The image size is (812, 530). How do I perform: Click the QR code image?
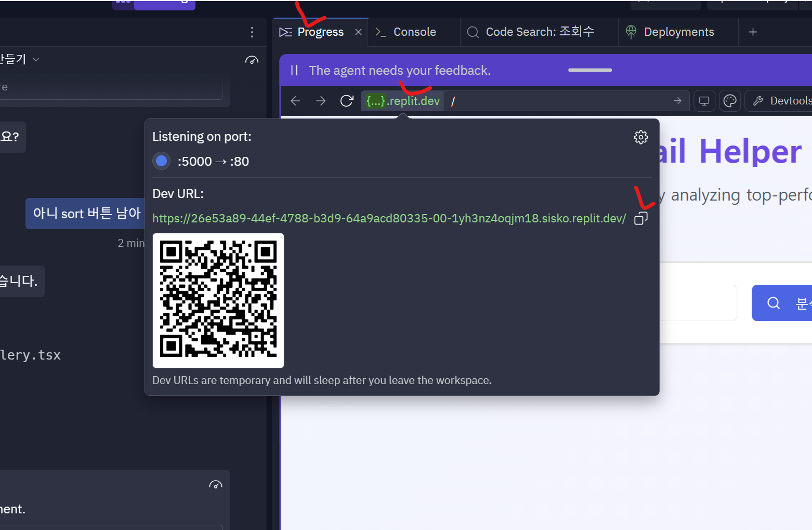218,300
